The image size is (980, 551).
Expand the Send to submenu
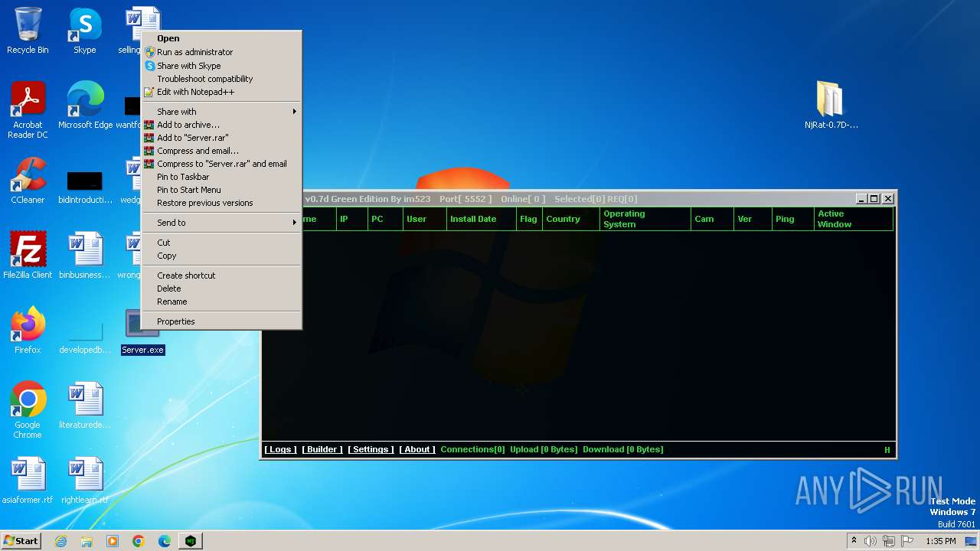[x=222, y=223]
